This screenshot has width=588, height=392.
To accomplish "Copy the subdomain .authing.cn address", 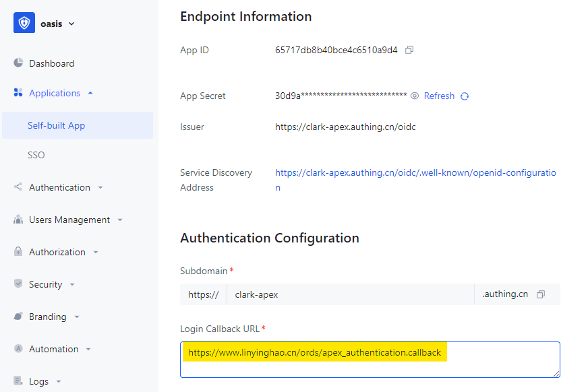I will click(x=541, y=294).
